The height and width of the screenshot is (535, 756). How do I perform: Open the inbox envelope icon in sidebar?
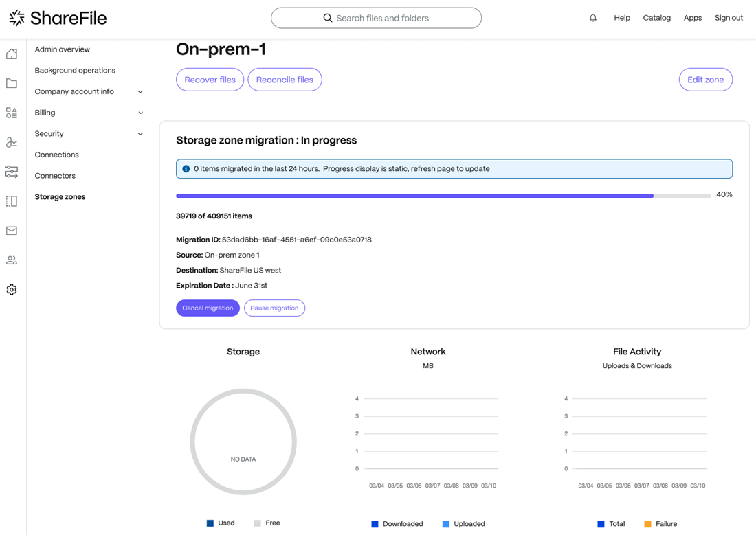click(x=12, y=230)
